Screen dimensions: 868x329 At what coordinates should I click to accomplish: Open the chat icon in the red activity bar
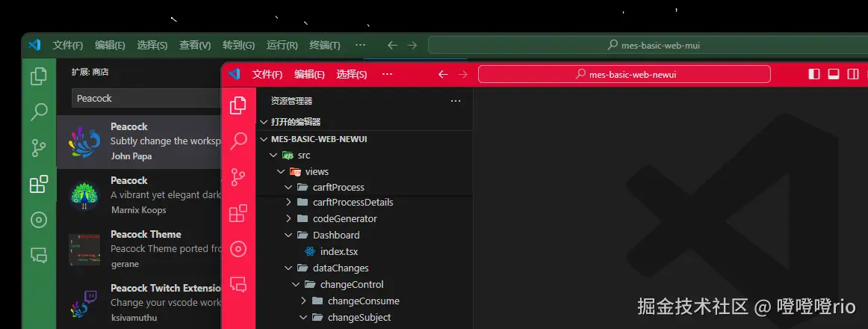click(x=238, y=284)
